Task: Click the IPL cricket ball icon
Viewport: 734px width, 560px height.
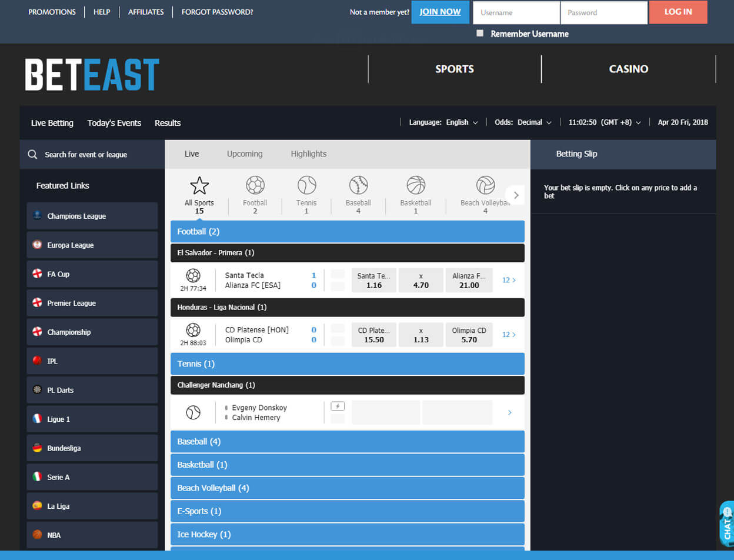Action: [x=37, y=361]
